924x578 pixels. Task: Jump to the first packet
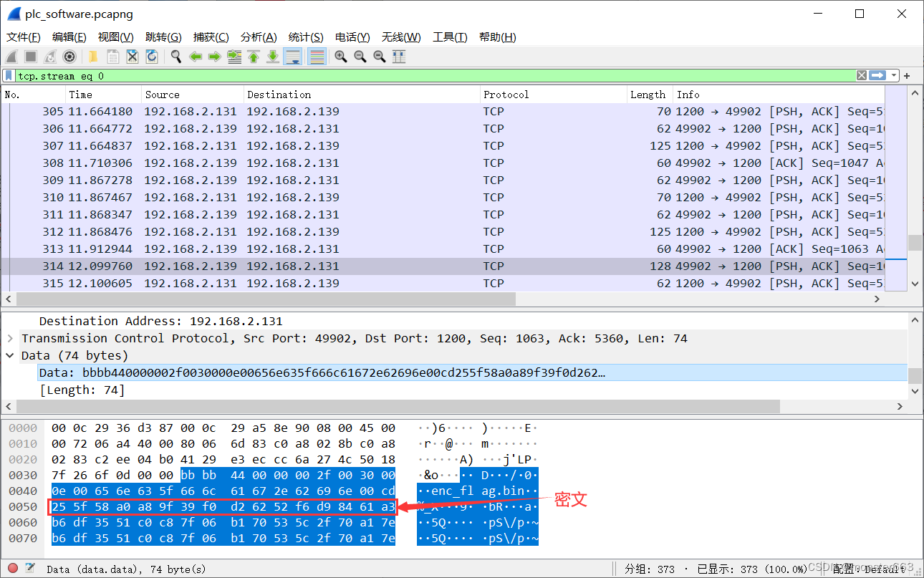click(x=254, y=57)
